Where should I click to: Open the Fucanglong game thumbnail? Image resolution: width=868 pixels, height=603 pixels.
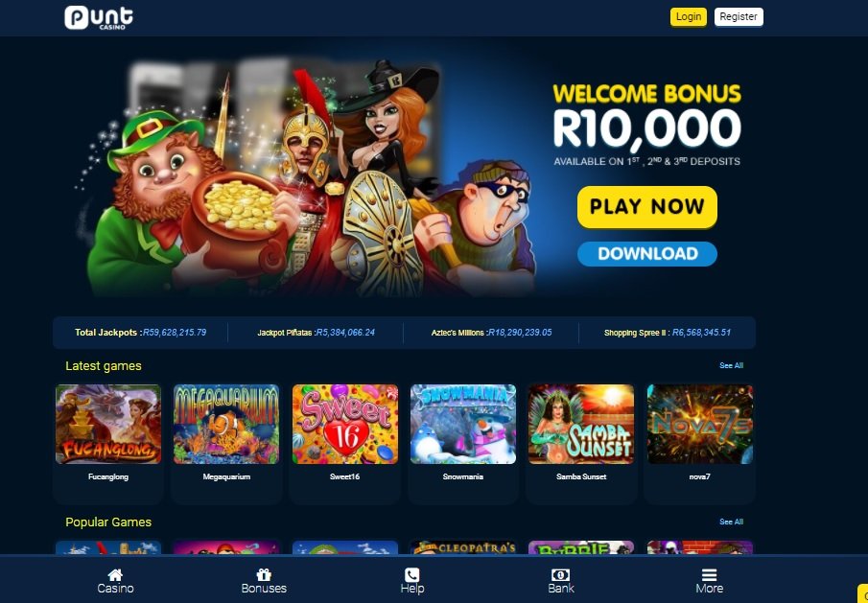click(x=108, y=425)
